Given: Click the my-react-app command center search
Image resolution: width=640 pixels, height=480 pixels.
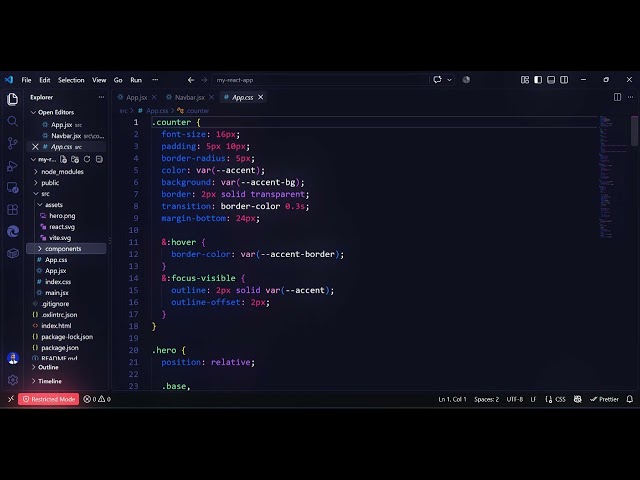Looking at the screenshot, I should tap(320, 80).
